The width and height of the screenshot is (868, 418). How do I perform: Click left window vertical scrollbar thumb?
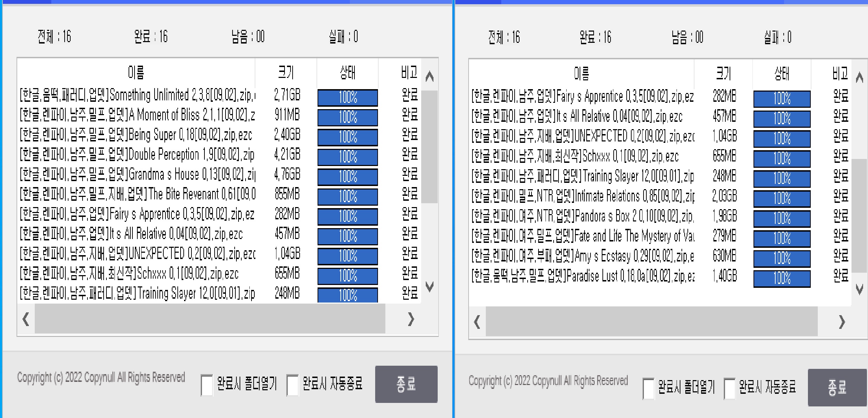click(429, 146)
